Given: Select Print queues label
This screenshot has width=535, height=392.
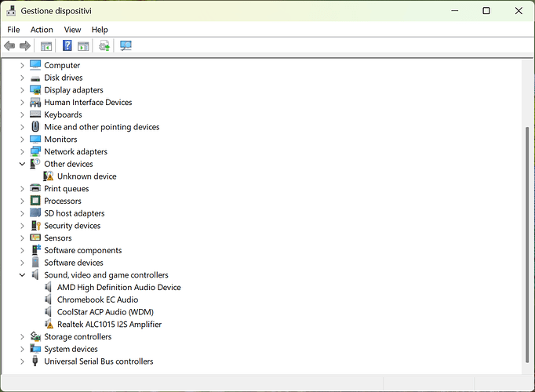Looking at the screenshot, I should [67, 188].
